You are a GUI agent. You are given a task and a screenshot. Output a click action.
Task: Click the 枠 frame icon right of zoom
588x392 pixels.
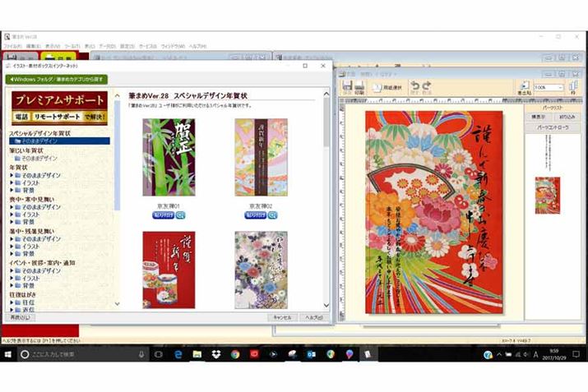(x=573, y=87)
